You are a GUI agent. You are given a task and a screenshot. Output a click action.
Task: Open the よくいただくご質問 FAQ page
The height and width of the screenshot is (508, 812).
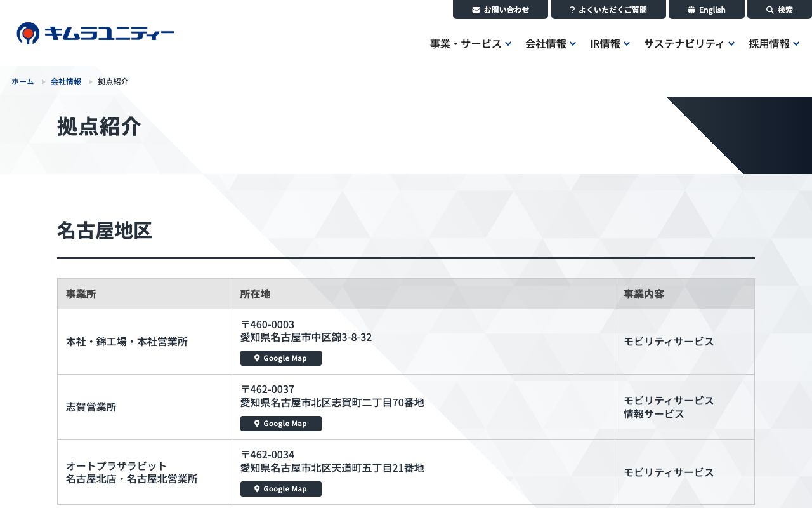point(608,10)
